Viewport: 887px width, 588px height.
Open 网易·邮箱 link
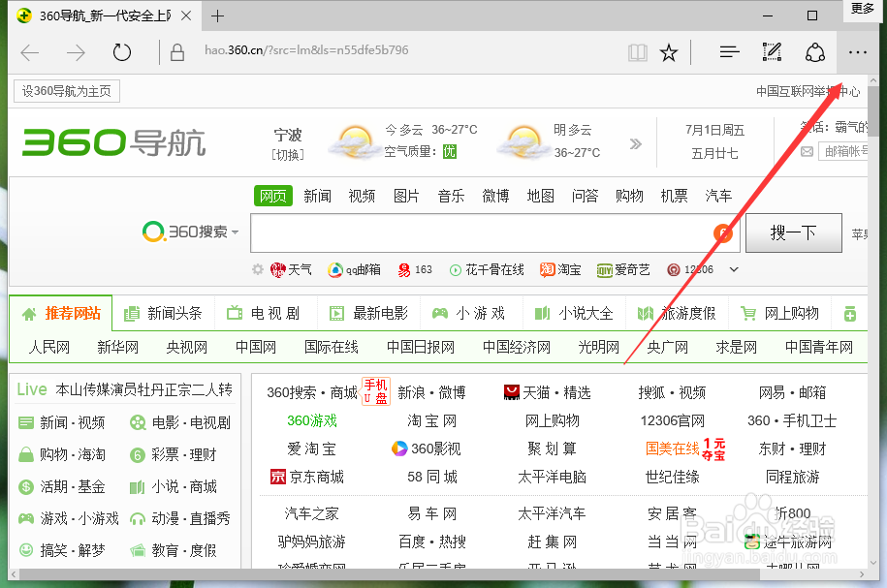(792, 392)
